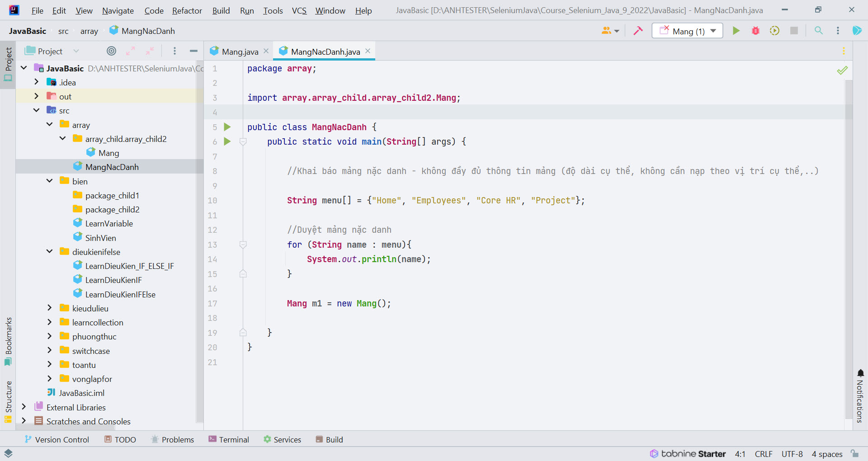This screenshot has height=461, width=868.
Task: Open Version Control tool window
Action: click(57, 439)
